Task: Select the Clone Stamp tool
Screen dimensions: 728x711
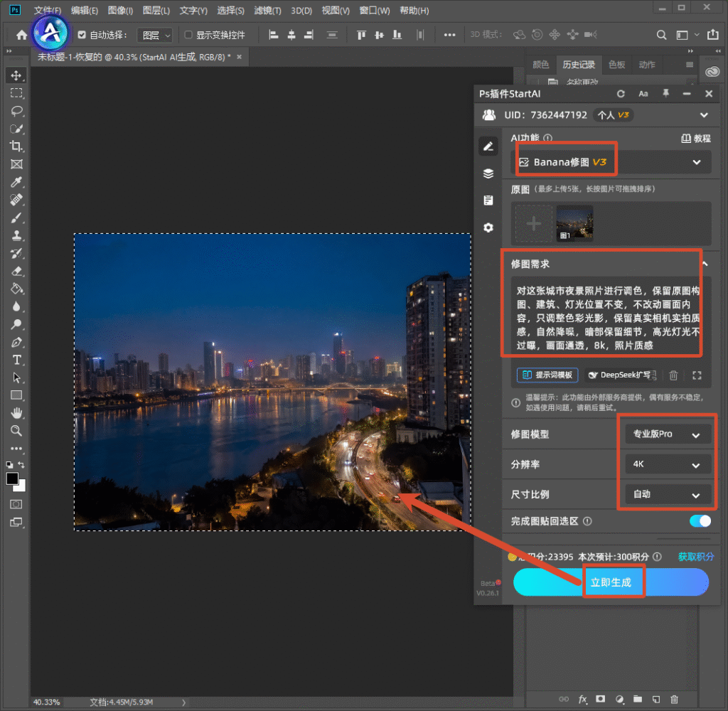Action: coord(16,235)
